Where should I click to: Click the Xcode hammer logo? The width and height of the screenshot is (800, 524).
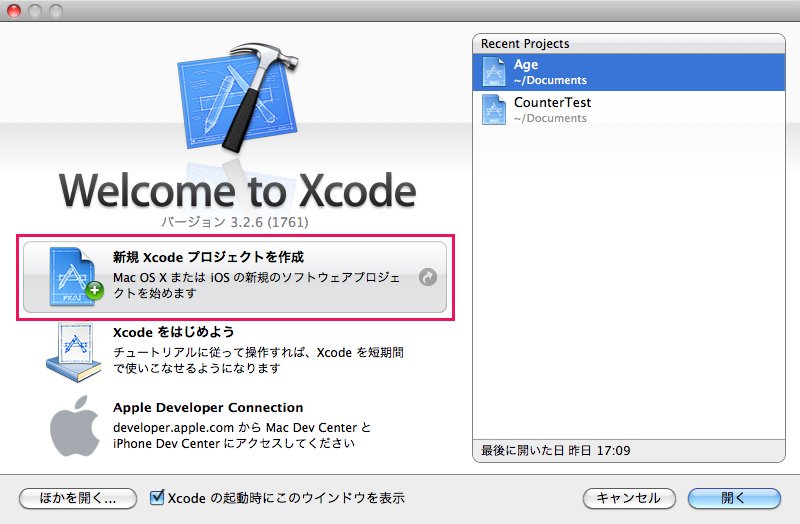click(238, 97)
